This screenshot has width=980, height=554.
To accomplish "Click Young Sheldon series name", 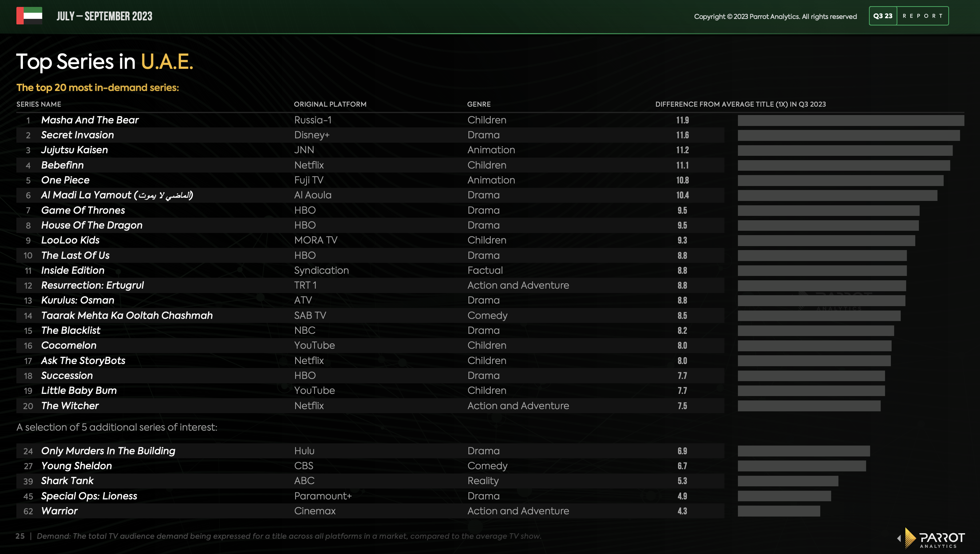I will click(76, 466).
